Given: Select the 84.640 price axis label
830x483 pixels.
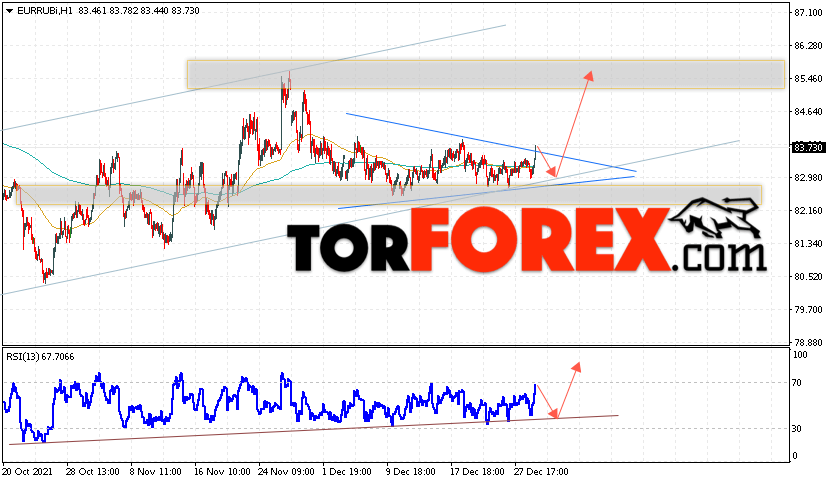Looking at the screenshot, I should pyautogui.click(x=808, y=112).
